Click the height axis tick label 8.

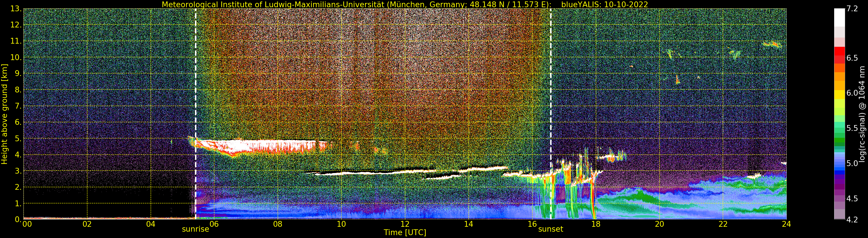pos(18,90)
